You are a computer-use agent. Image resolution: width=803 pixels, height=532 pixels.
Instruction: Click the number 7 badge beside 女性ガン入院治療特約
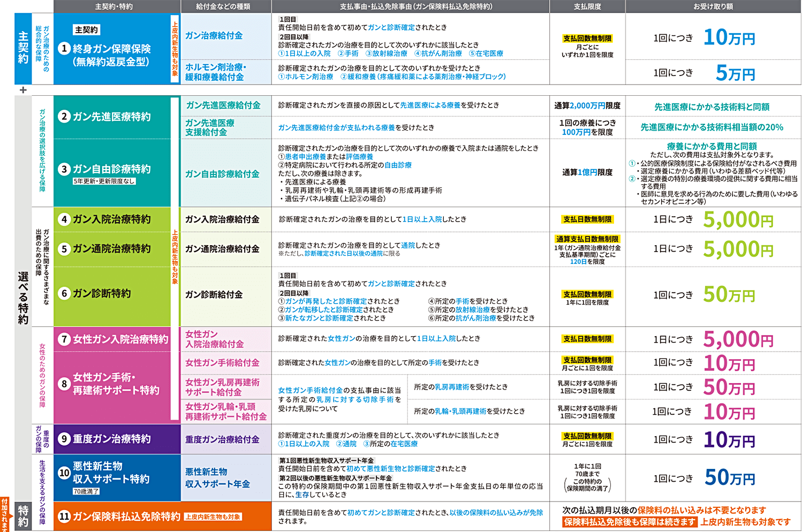(64, 339)
